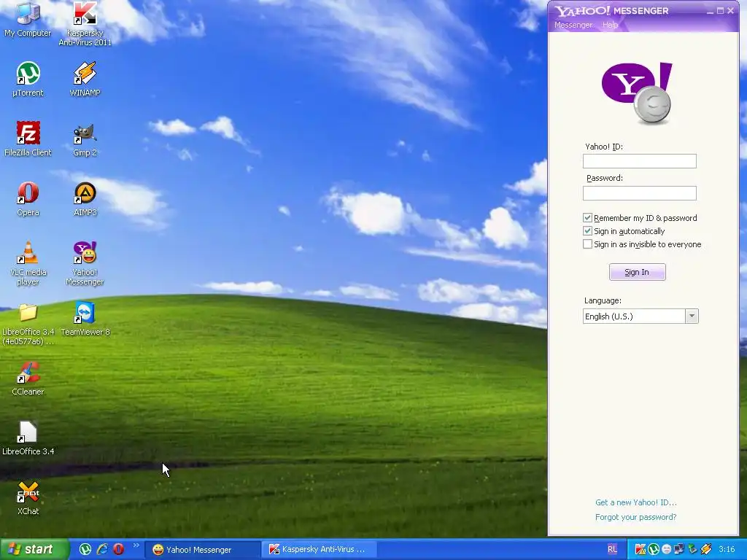This screenshot has height=560, width=747.
Task: Click into the Password field
Action: [639, 192]
